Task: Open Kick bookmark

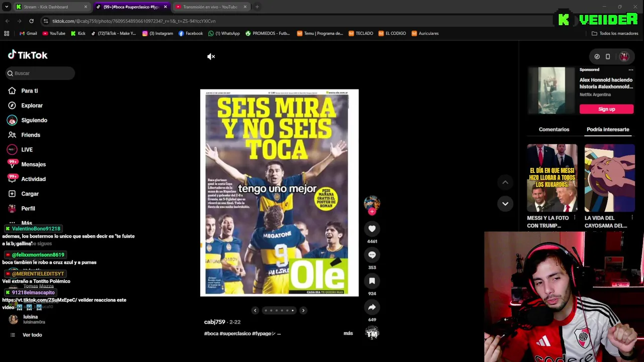Action: [x=78, y=34]
